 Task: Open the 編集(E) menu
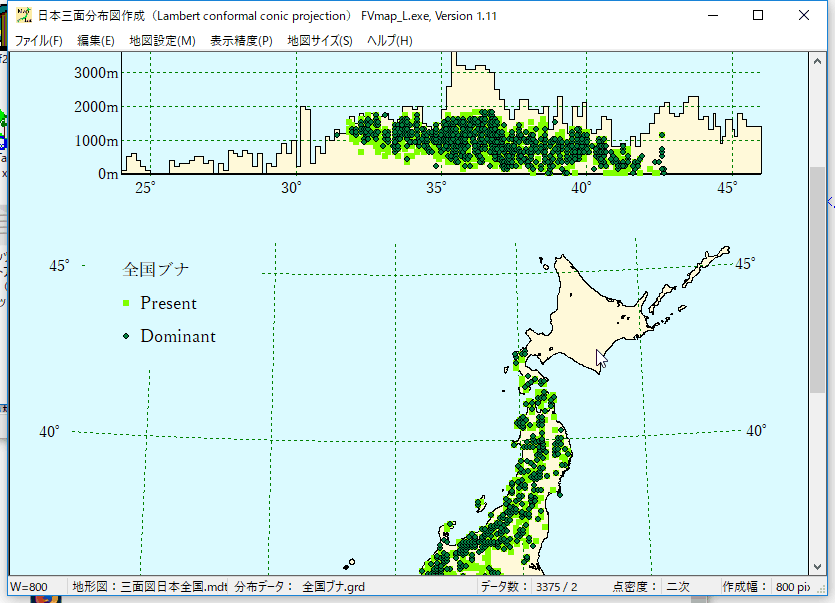click(x=96, y=41)
